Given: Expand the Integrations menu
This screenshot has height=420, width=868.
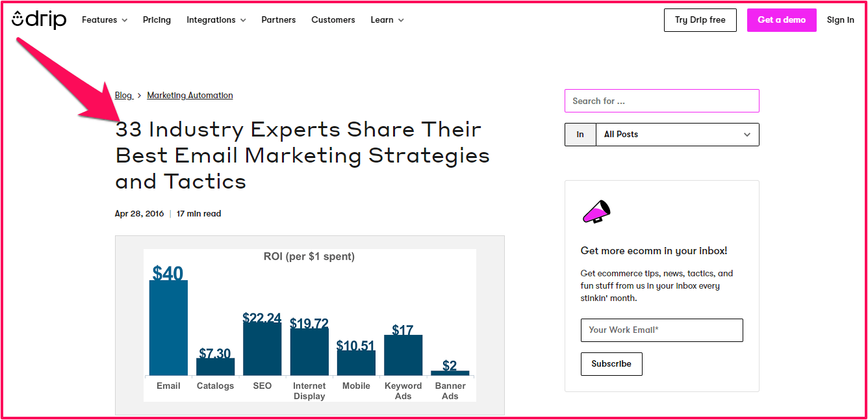Looking at the screenshot, I should (216, 20).
